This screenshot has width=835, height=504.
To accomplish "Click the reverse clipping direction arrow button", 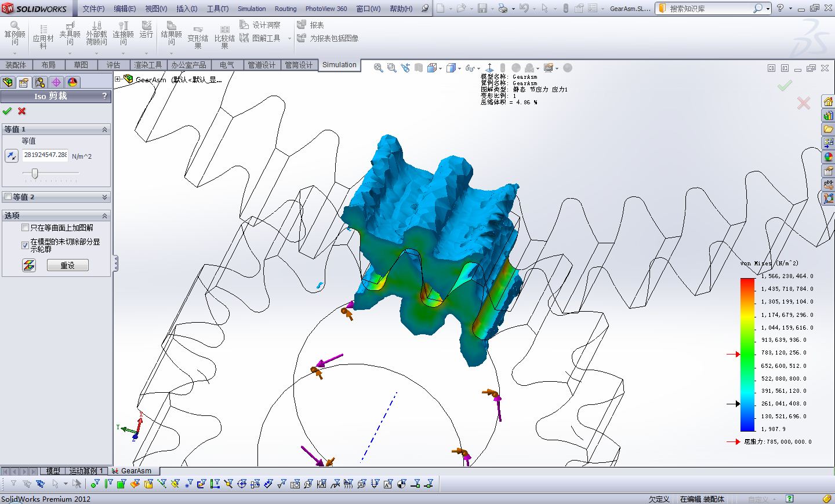I will tap(12, 156).
